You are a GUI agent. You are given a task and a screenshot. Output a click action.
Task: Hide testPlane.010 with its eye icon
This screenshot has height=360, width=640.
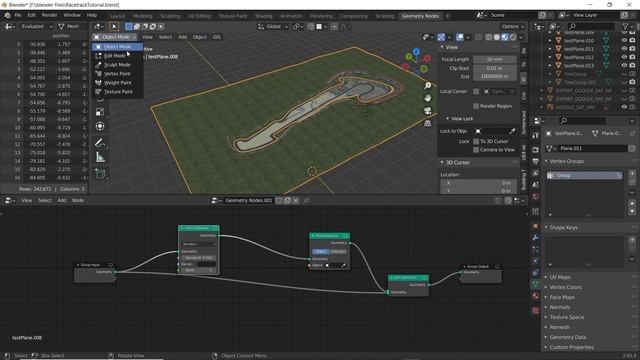pos(624,40)
